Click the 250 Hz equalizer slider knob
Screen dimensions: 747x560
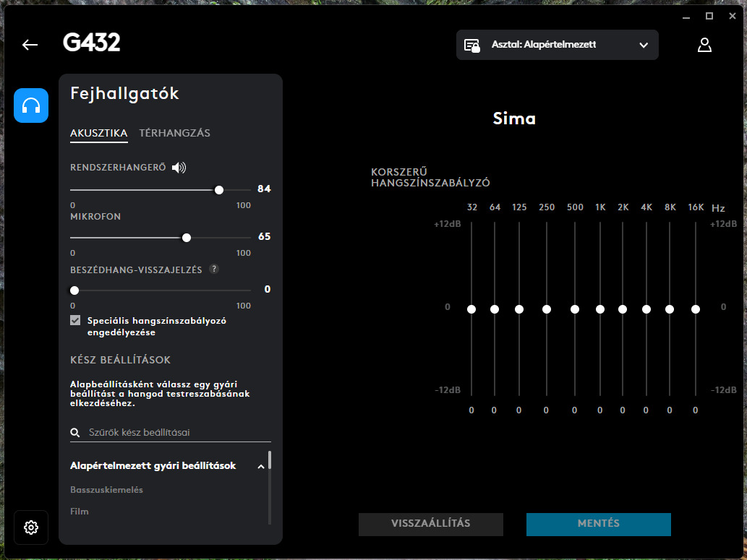click(x=547, y=309)
